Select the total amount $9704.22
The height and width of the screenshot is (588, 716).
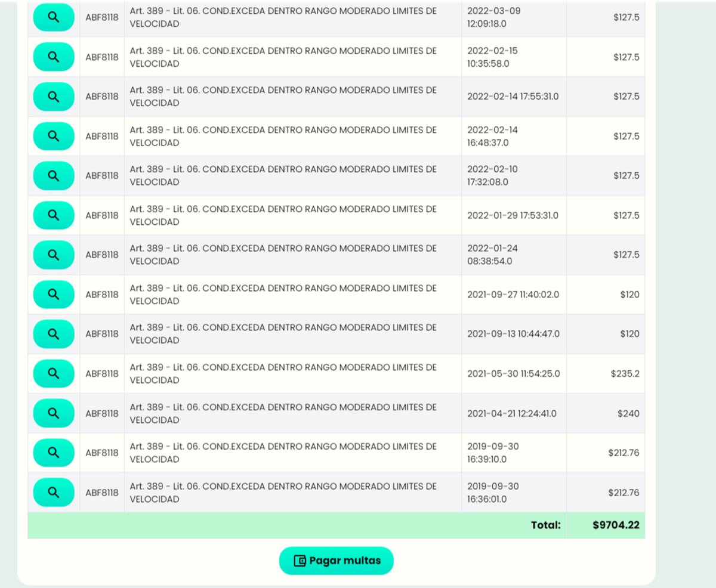pyautogui.click(x=616, y=525)
